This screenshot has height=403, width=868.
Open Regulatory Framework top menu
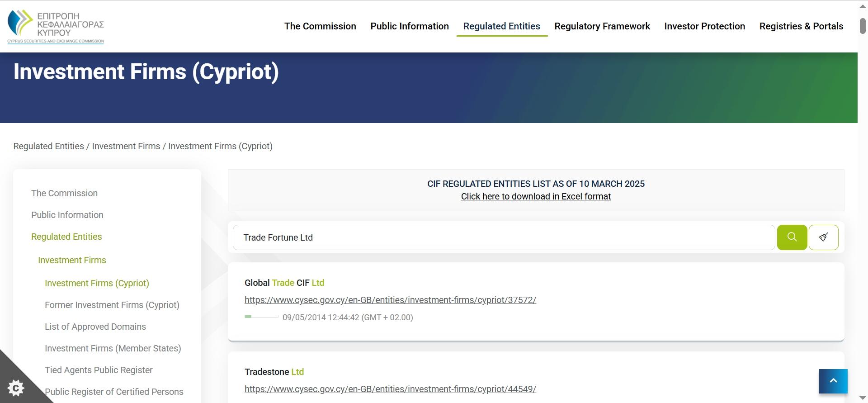click(x=602, y=26)
